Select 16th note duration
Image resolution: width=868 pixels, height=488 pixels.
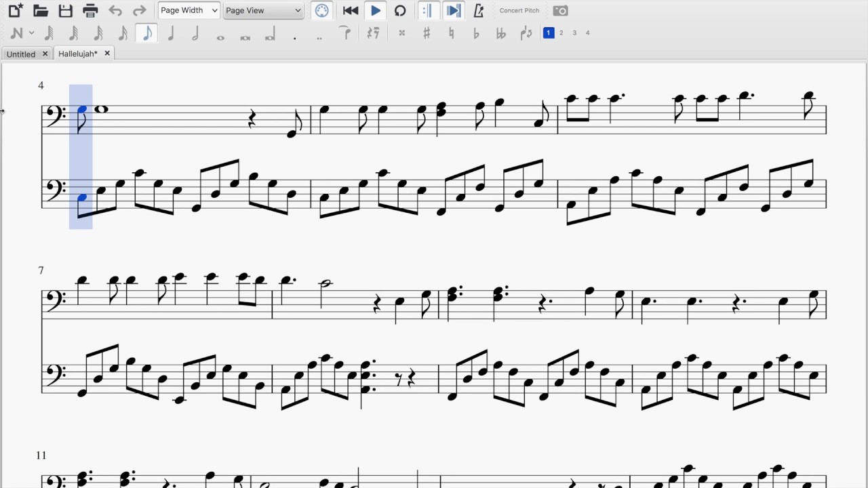click(x=123, y=33)
